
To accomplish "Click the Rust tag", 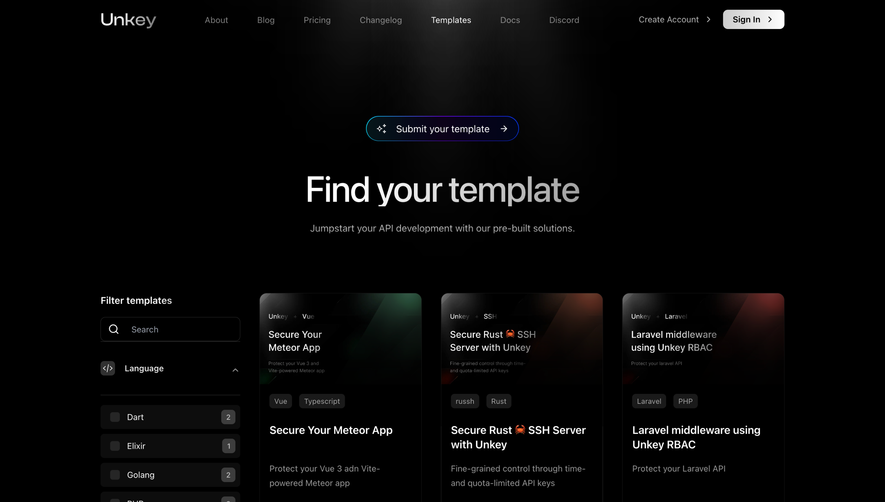I will pyautogui.click(x=498, y=401).
